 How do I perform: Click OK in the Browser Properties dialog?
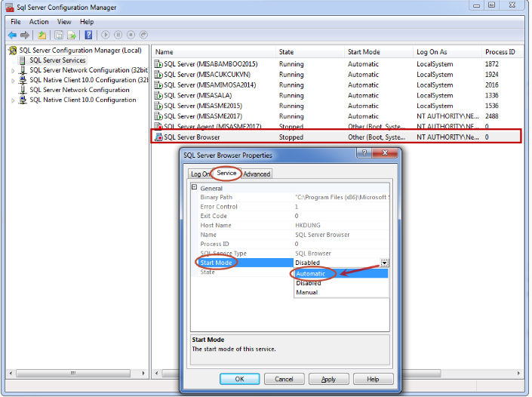pyautogui.click(x=239, y=380)
